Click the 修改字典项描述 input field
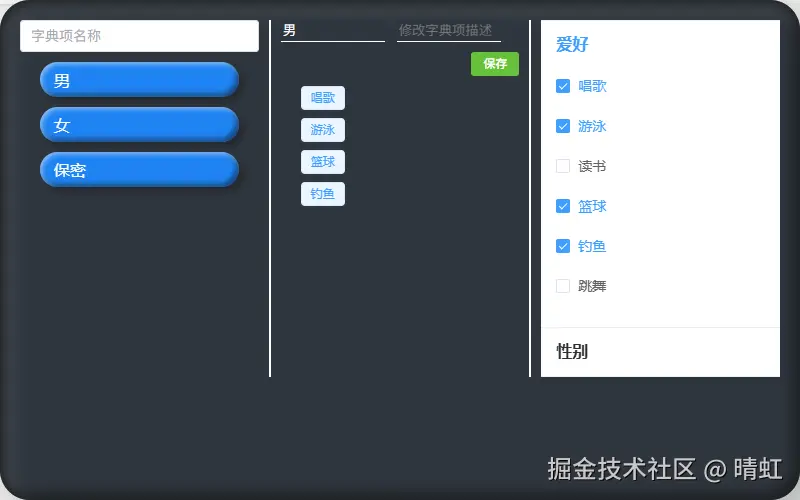The width and height of the screenshot is (800, 500). [x=449, y=31]
